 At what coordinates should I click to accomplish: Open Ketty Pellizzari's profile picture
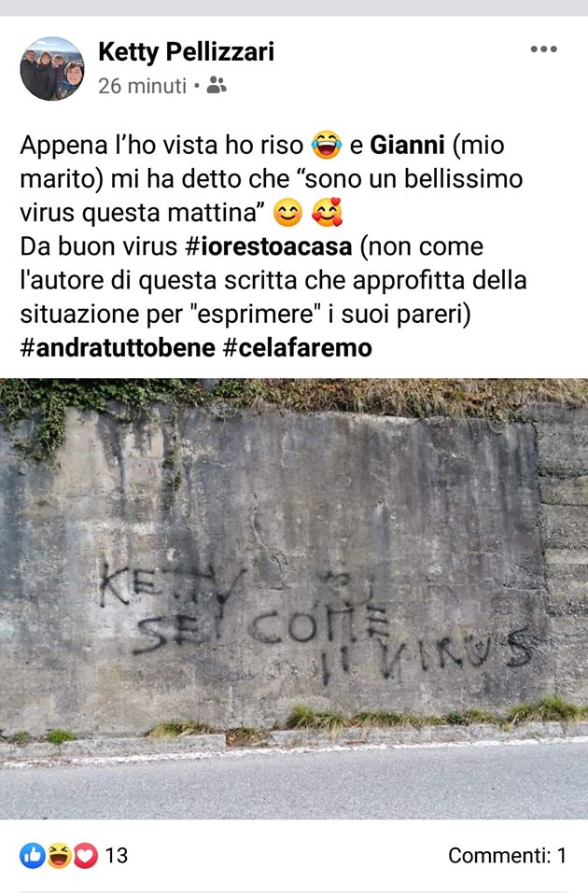(52, 68)
